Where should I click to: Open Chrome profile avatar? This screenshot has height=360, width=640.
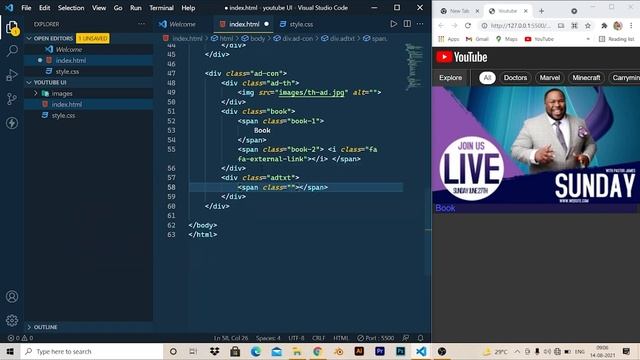click(x=618, y=26)
